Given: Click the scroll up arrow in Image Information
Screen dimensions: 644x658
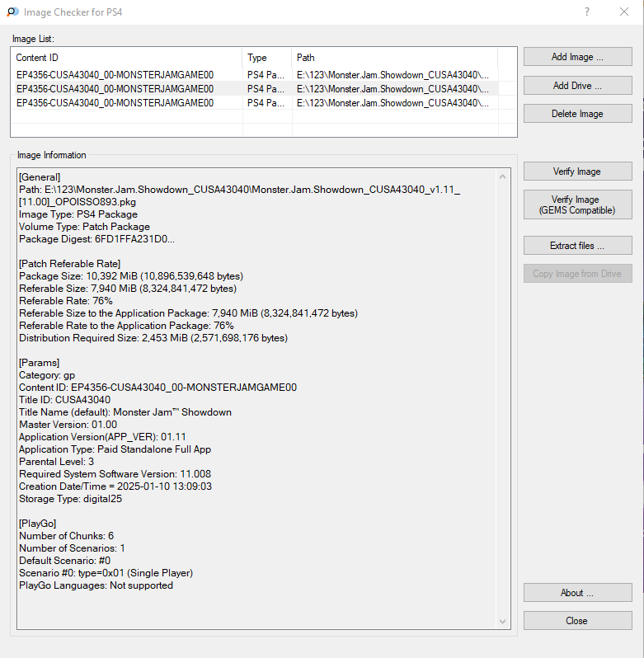Looking at the screenshot, I should [x=503, y=176].
